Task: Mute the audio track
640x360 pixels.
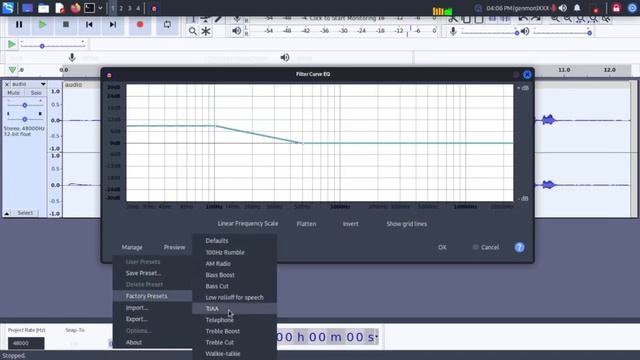Action: (x=13, y=93)
